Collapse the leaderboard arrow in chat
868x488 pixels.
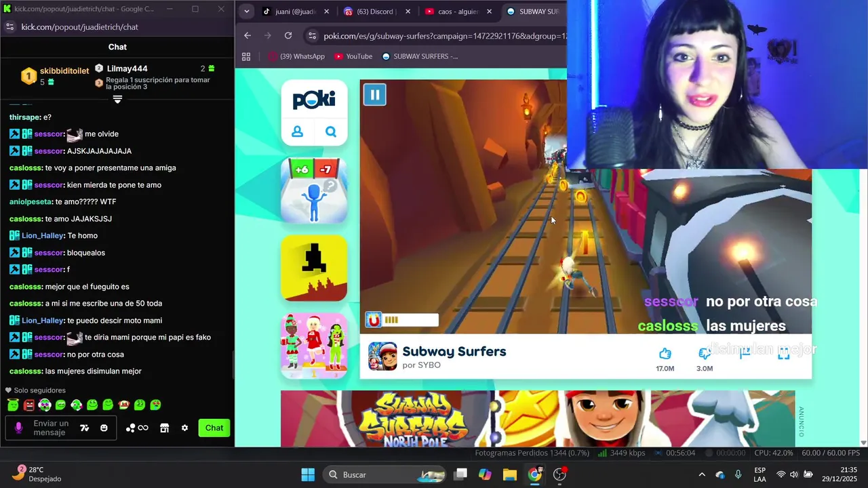click(x=117, y=100)
